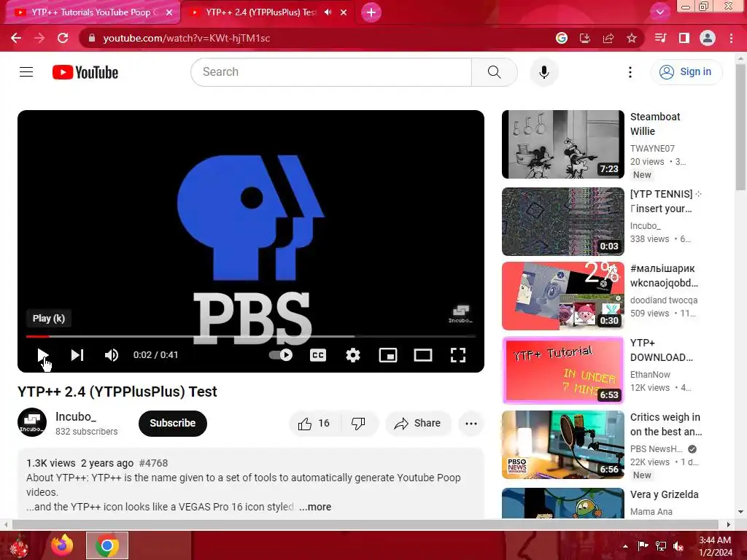The height and width of the screenshot is (560, 747).
Task: Click the search magnifier button
Action: [495, 72]
